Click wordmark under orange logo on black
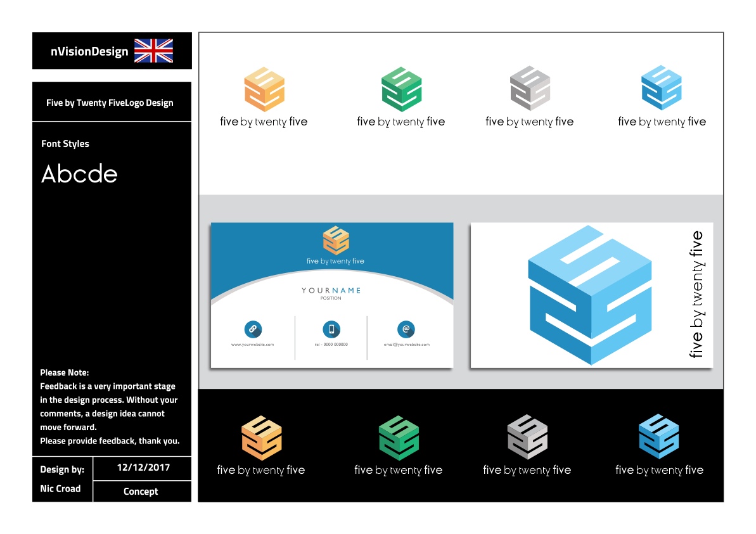This screenshot has width=756, height=534. [261, 471]
